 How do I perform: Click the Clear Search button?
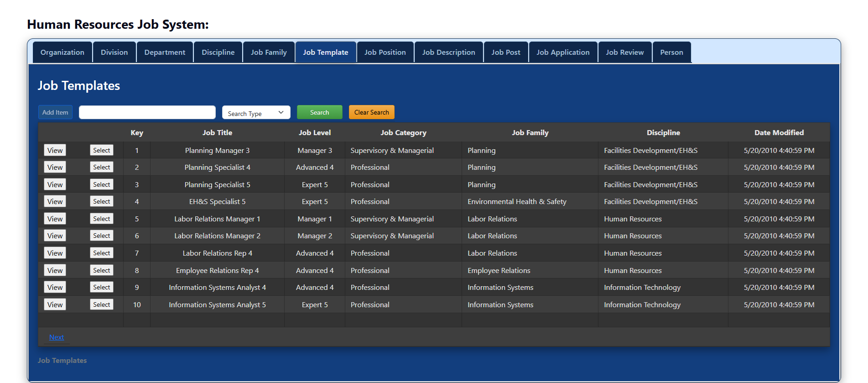371,112
